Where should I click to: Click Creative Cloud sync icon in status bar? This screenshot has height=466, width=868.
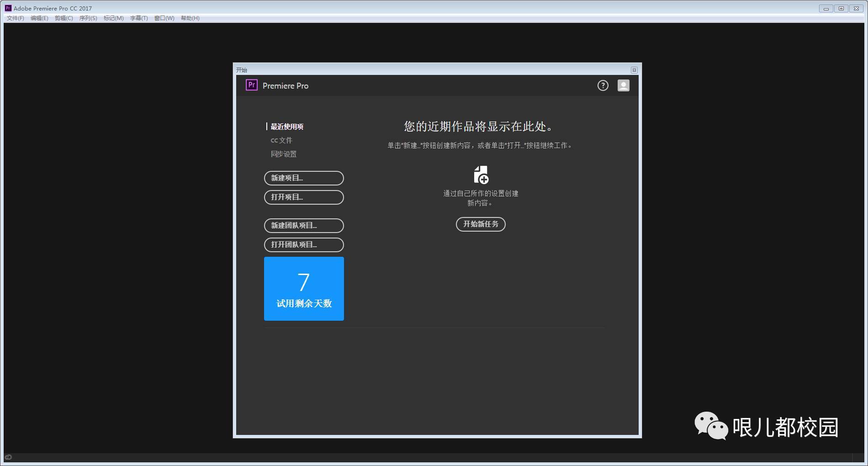pos(8,457)
